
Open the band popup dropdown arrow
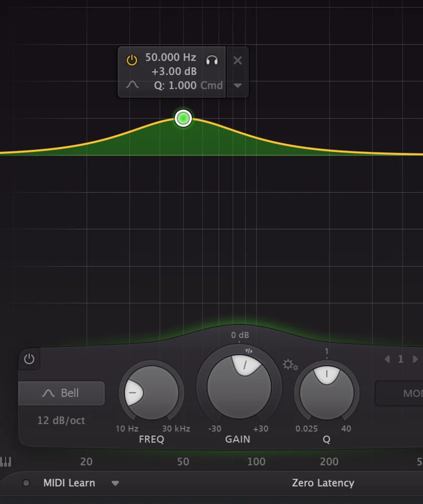tap(238, 86)
